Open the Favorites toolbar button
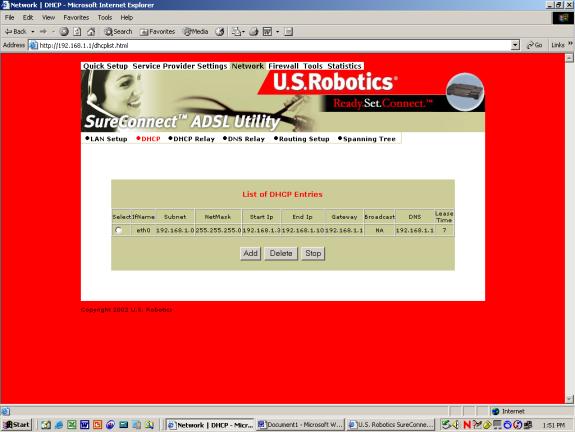This screenshot has width=575, height=432. pyautogui.click(x=157, y=32)
